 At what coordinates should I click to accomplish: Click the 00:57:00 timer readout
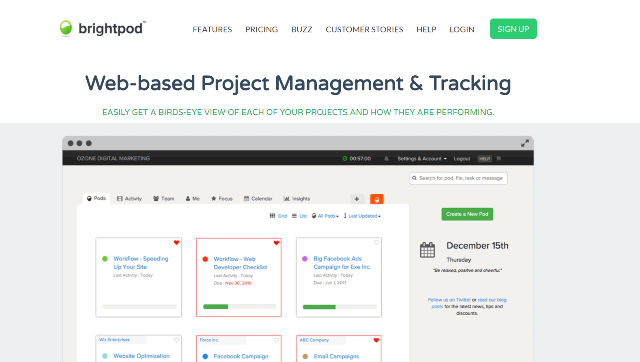[x=360, y=158]
